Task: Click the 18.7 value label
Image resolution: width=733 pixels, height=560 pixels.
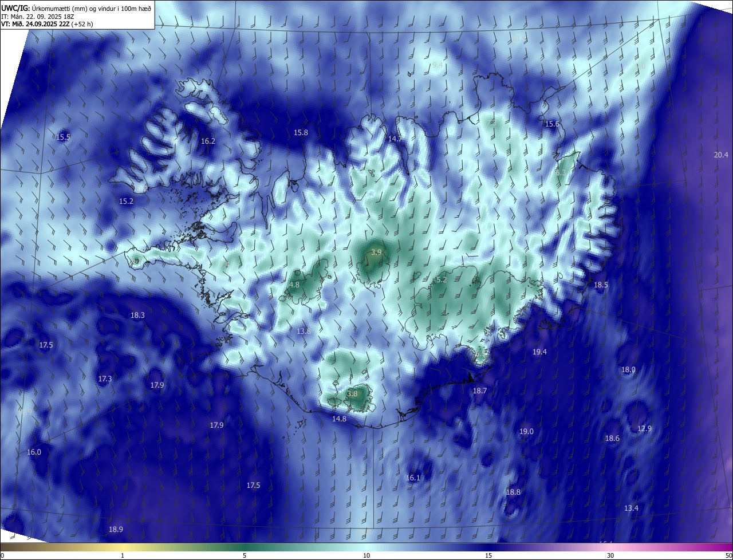Action: 479,391
